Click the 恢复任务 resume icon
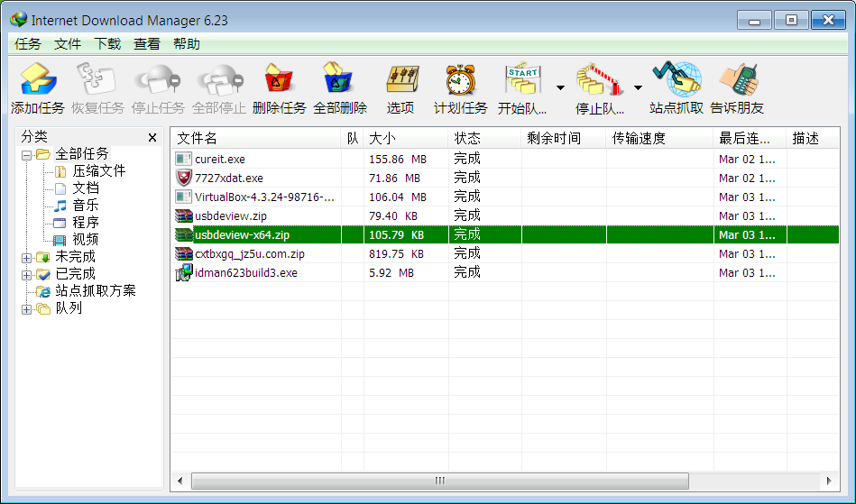The width and height of the screenshot is (856, 504). point(97,79)
